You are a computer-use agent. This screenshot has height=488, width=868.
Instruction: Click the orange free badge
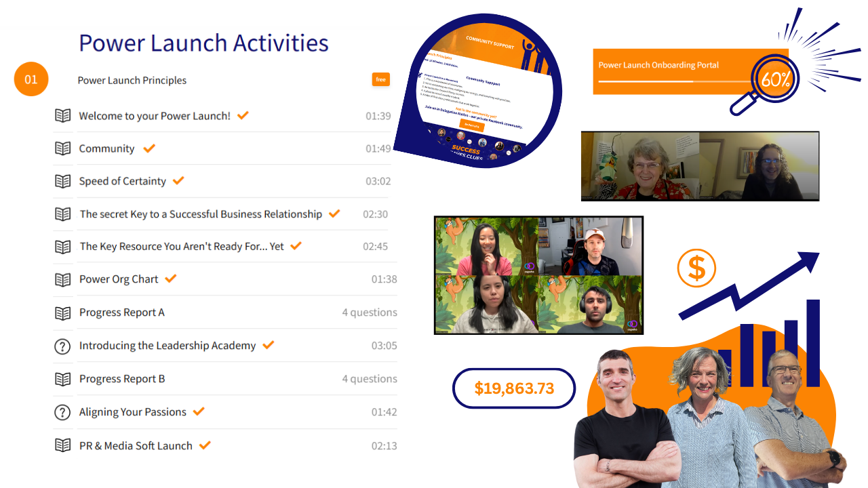click(381, 79)
